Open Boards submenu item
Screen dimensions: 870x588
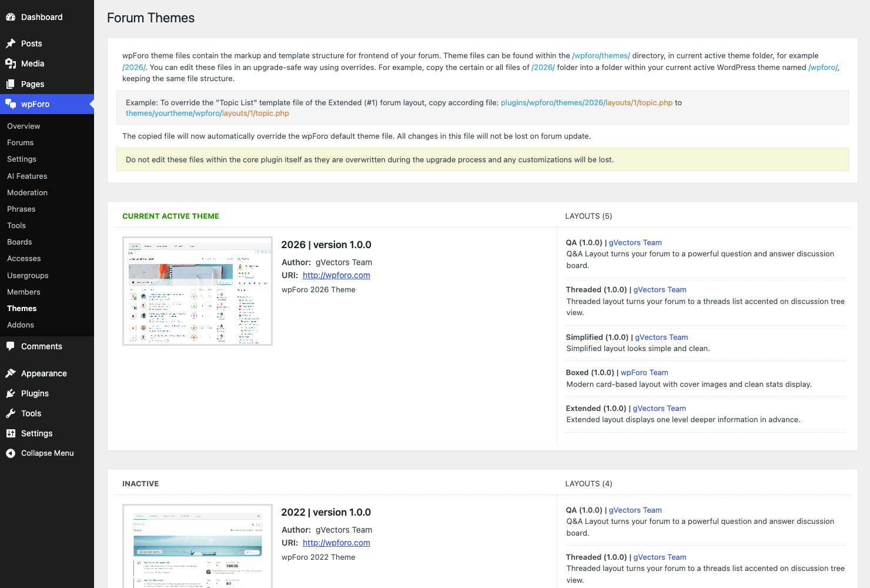coord(19,242)
